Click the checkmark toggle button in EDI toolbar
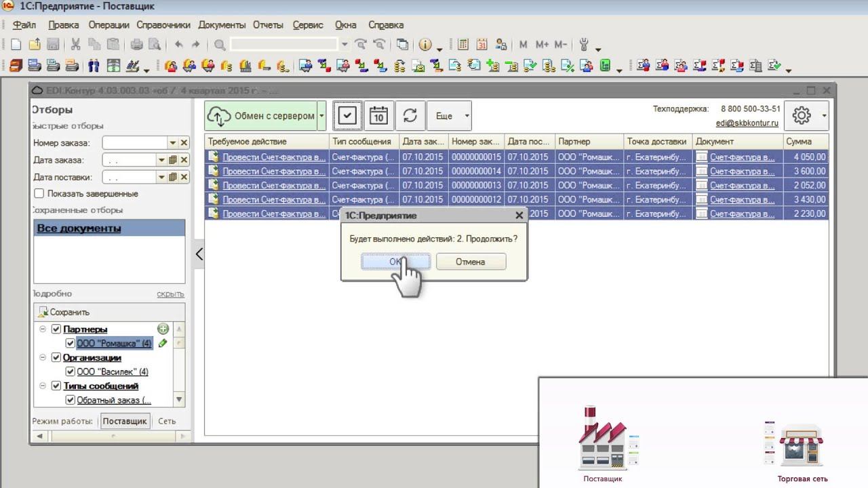868x488 pixels. point(347,116)
